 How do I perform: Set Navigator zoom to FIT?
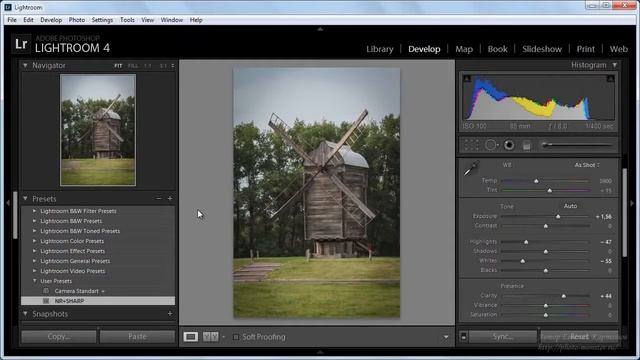click(118, 66)
